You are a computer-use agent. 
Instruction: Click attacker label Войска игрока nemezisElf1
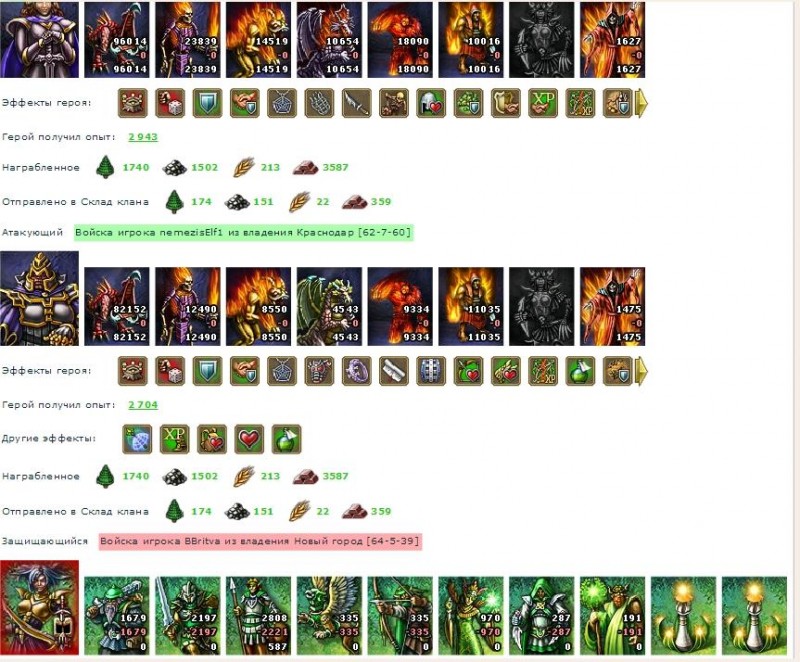pos(243,233)
